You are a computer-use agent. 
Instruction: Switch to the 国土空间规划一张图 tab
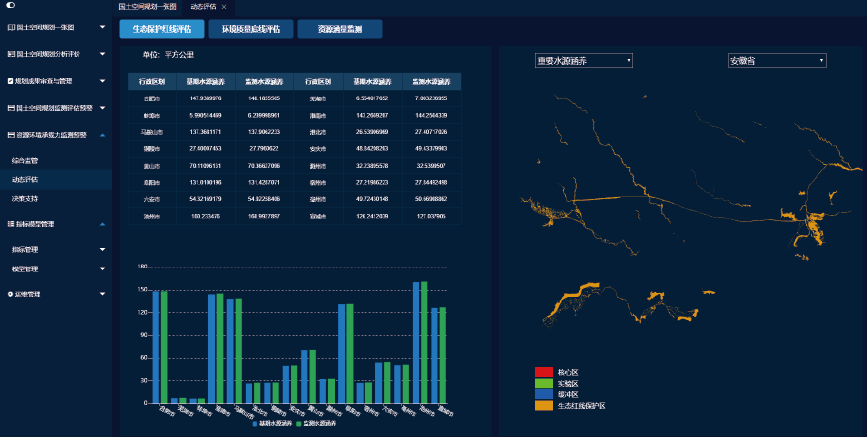[146, 7]
